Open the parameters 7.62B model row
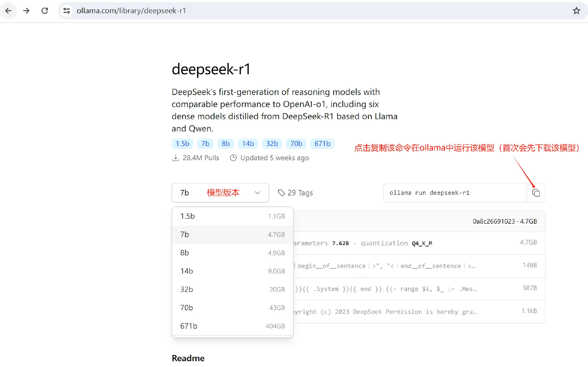The height and width of the screenshot is (367, 588). pos(419,243)
